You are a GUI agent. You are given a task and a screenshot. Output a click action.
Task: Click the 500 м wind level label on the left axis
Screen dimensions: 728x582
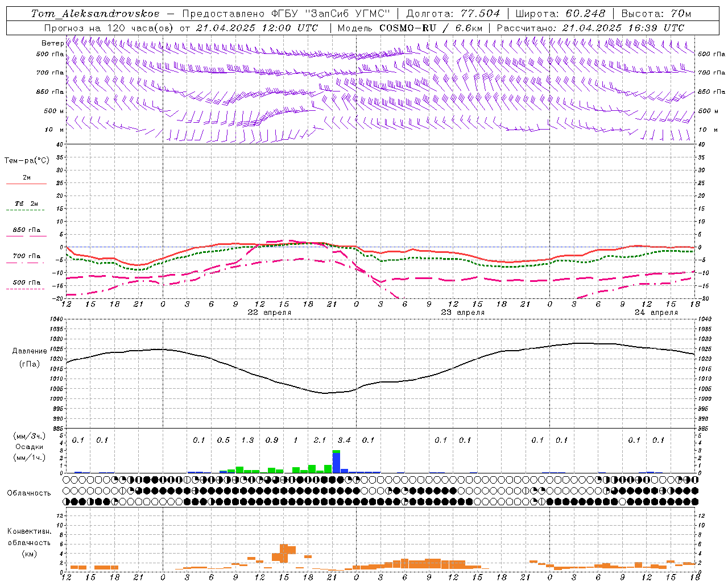pos(54,111)
